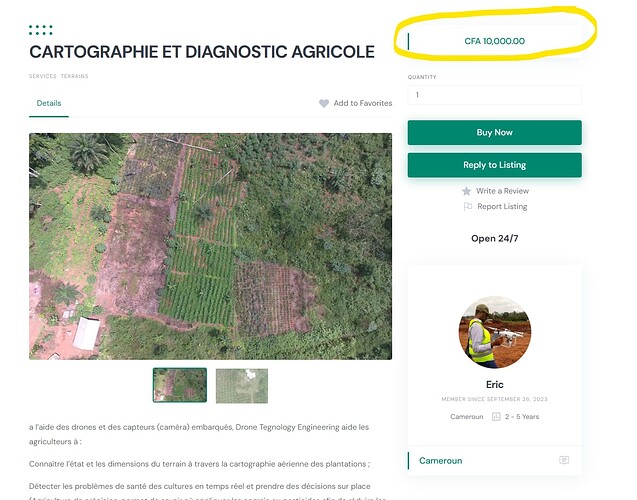Click the Buy Now button

click(494, 132)
